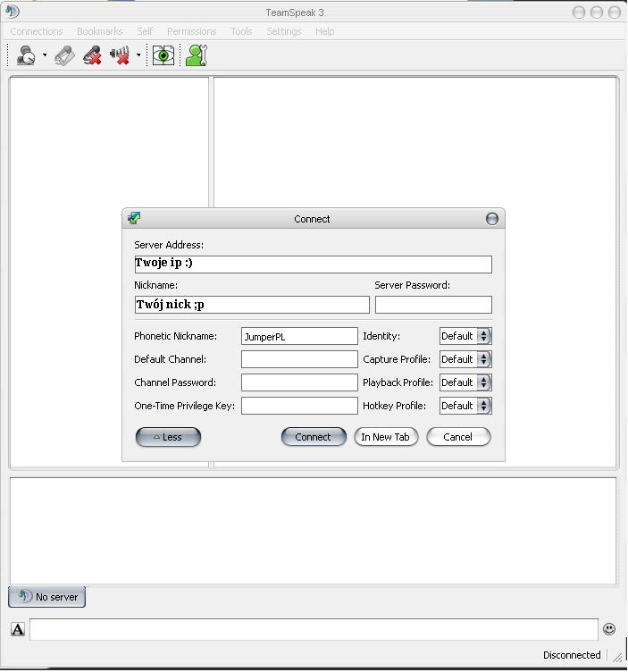Click the green user contacts icon

[197, 55]
